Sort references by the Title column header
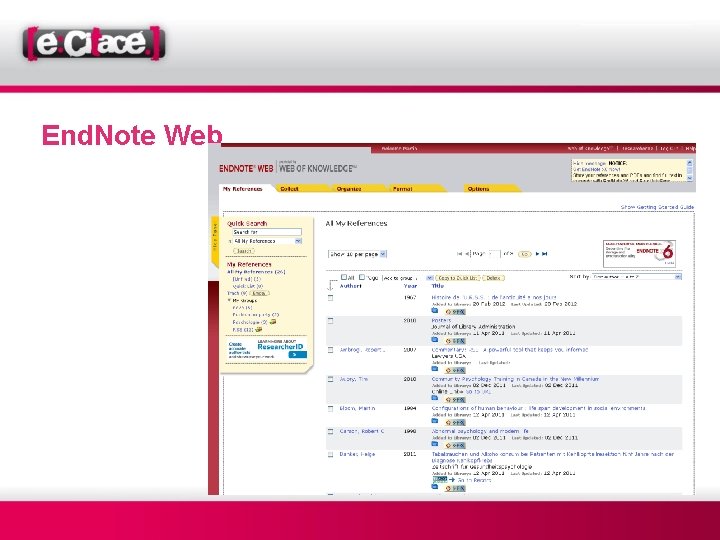This screenshot has width=720, height=540. tap(438, 286)
